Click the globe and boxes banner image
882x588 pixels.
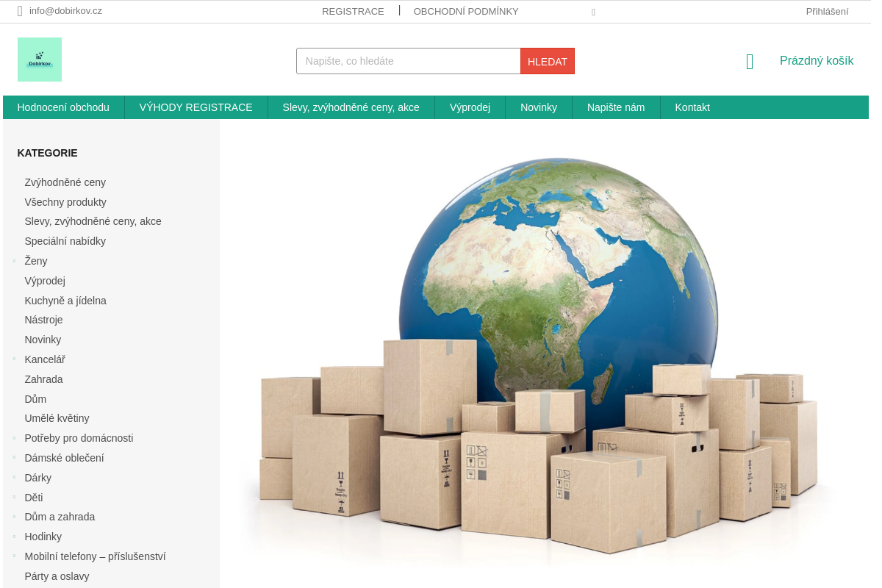click(x=544, y=354)
